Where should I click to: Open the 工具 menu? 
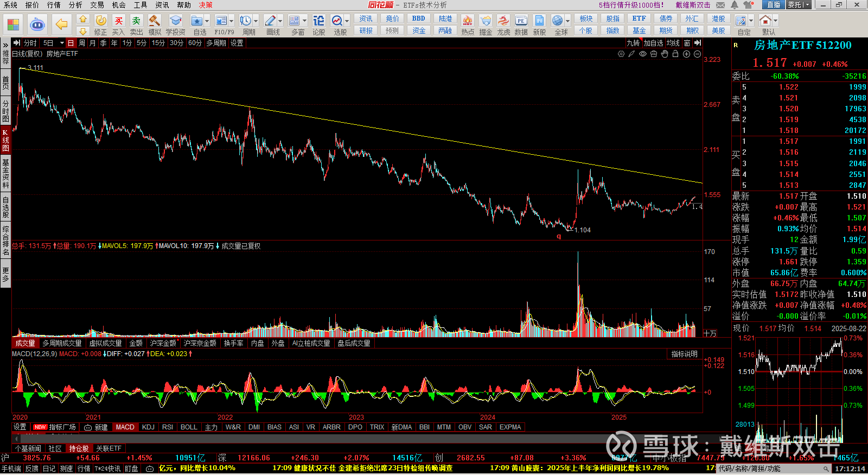pyautogui.click(x=141, y=5)
